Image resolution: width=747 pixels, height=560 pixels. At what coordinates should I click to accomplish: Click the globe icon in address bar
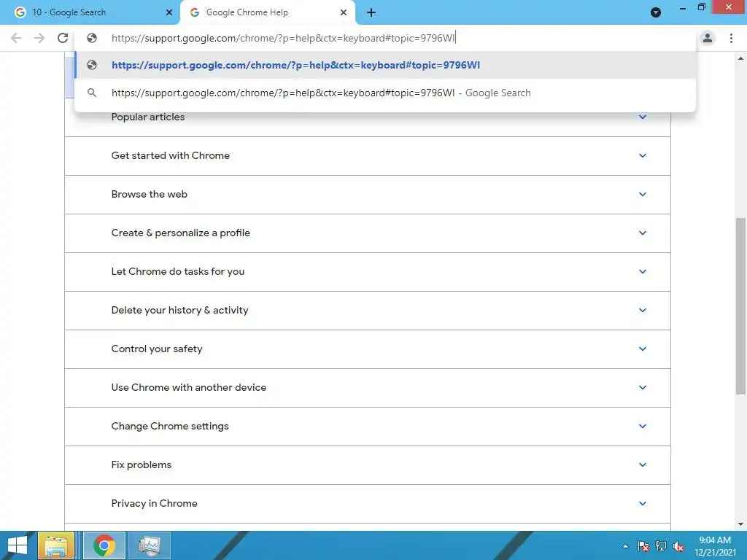coord(92,38)
